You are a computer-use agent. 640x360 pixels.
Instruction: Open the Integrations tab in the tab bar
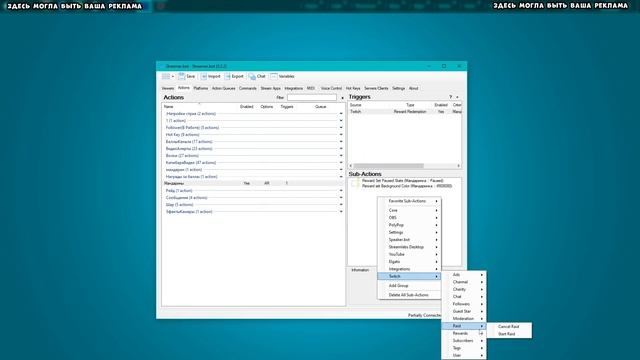pyautogui.click(x=293, y=88)
